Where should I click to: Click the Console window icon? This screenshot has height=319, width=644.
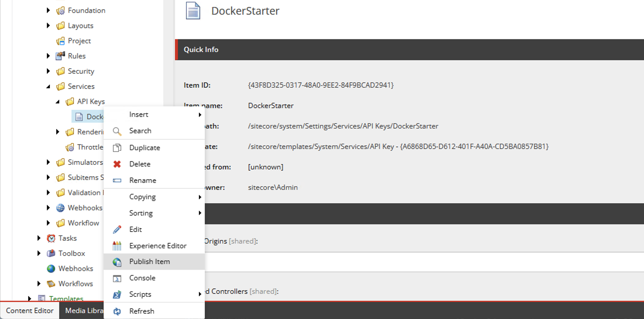117,279
